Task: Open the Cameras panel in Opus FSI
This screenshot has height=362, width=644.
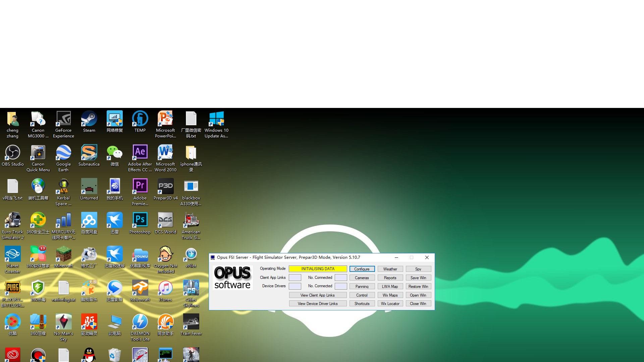Action: pos(362,278)
